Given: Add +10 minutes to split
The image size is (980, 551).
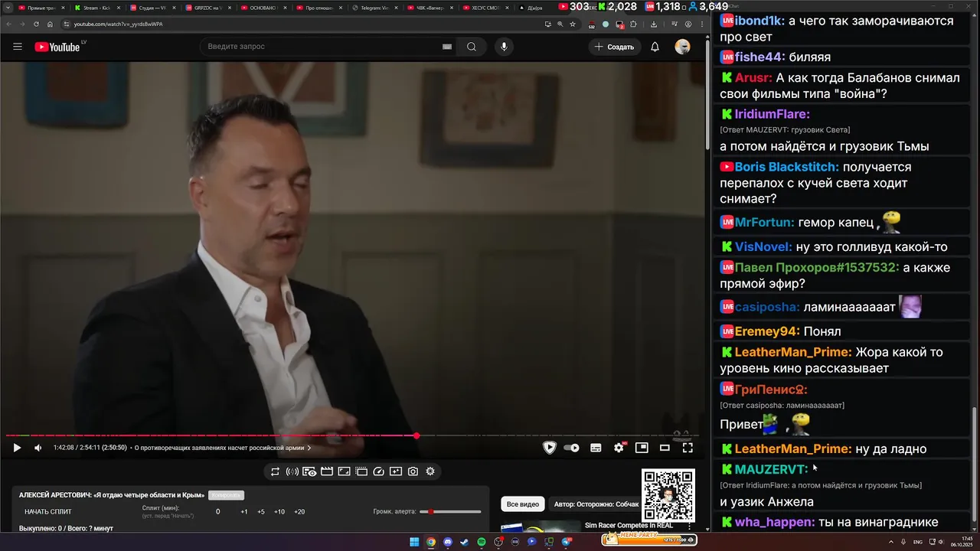Looking at the screenshot, I should 279,511.
